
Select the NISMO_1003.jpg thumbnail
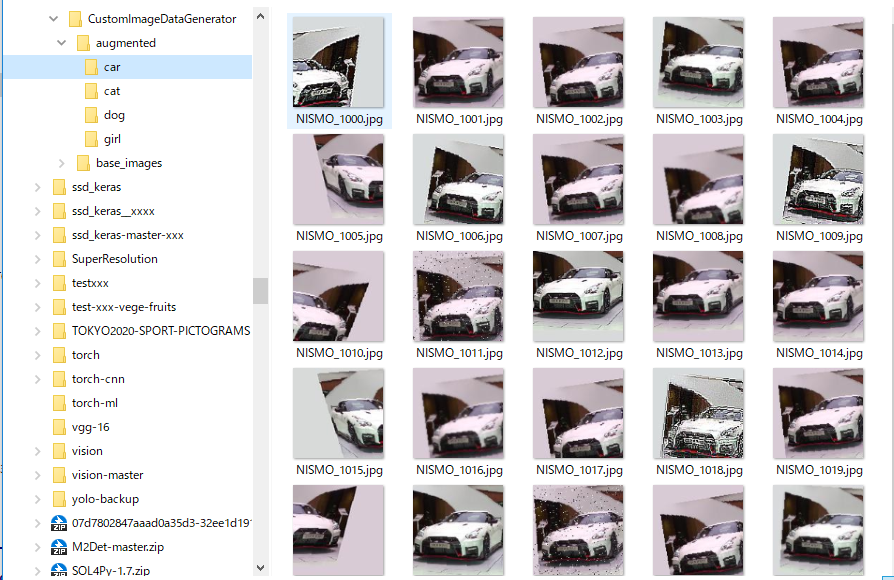(698, 62)
